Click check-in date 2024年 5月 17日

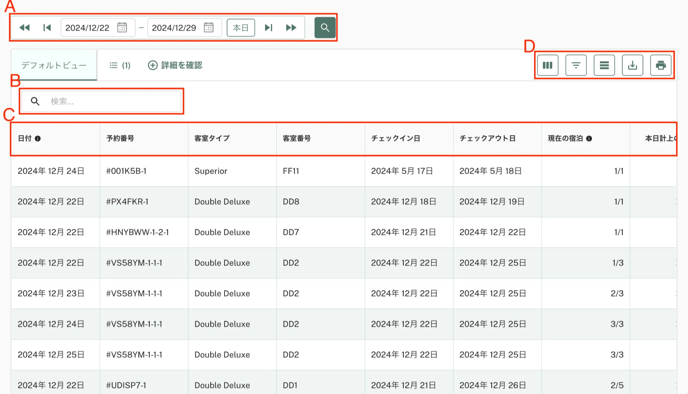click(x=402, y=171)
